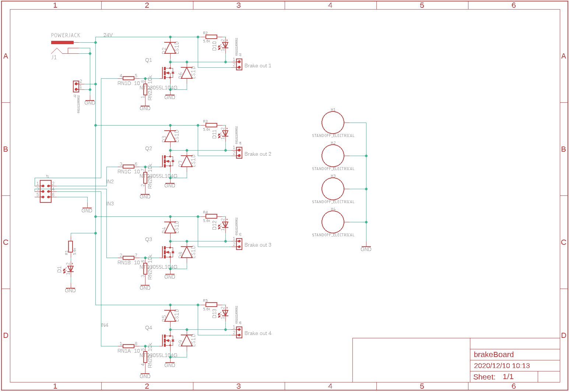Pick the D8 diode beside Q3
The image size is (569, 392).
coord(187,252)
